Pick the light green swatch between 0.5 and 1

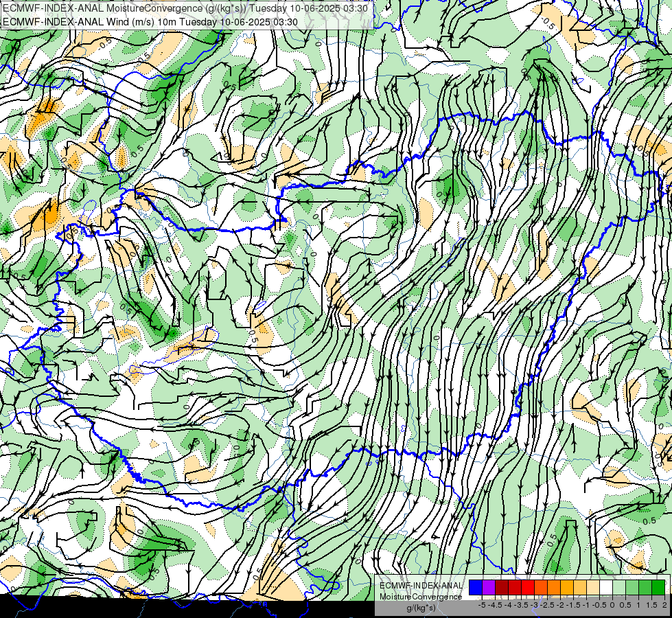[x=632, y=587]
